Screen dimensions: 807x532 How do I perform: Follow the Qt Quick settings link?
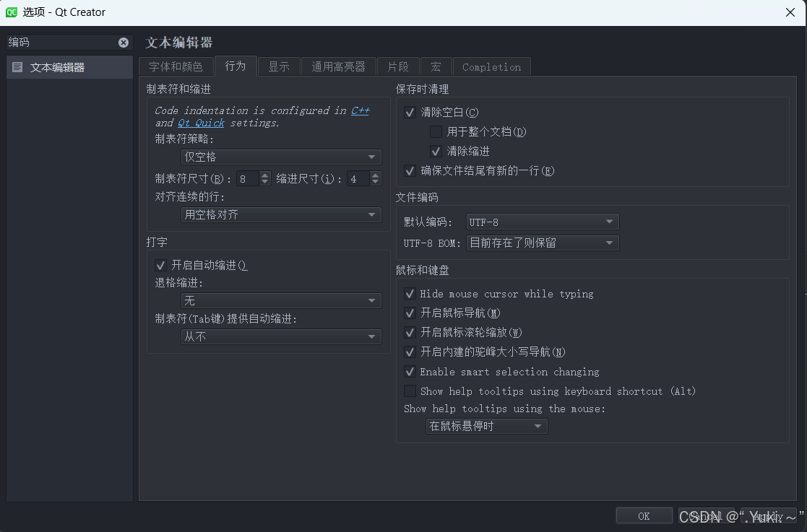pos(200,123)
